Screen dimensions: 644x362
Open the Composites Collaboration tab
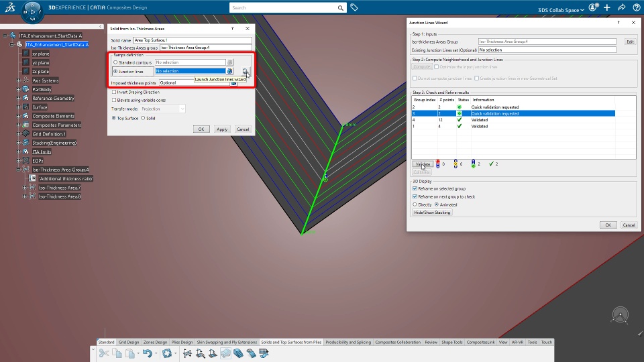coord(398,342)
